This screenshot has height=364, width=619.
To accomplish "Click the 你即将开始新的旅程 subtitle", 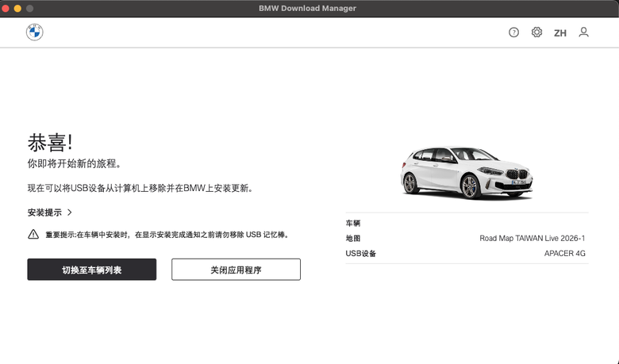I will tap(75, 163).
